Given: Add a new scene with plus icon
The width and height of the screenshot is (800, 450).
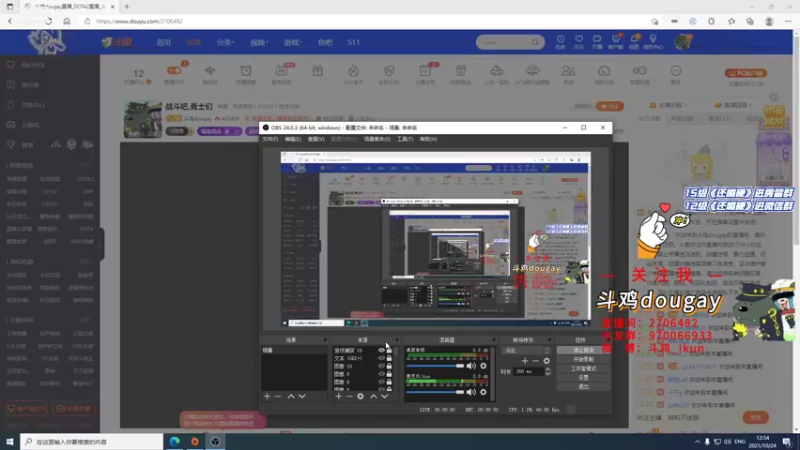Looking at the screenshot, I should pyautogui.click(x=267, y=396).
